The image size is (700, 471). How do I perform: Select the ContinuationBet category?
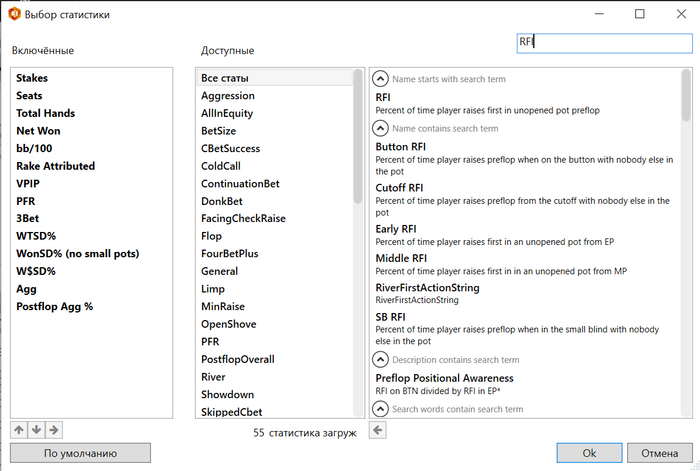click(240, 184)
